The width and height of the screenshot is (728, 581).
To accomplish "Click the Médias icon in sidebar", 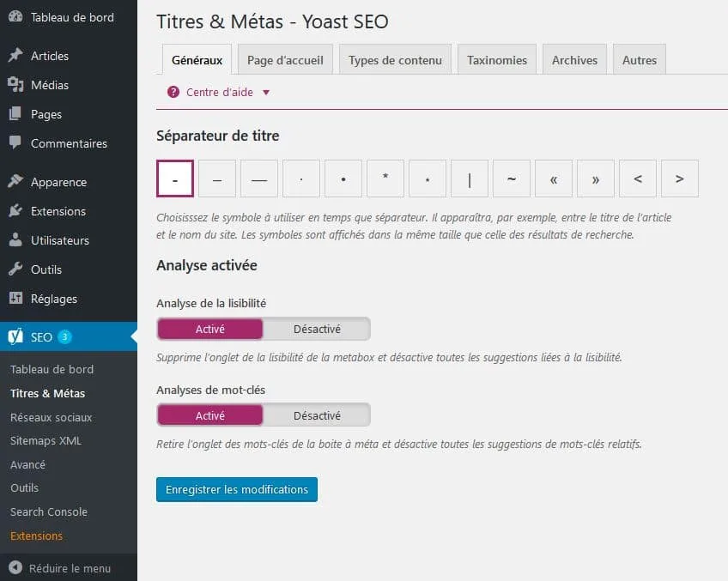I will tap(15, 84).
